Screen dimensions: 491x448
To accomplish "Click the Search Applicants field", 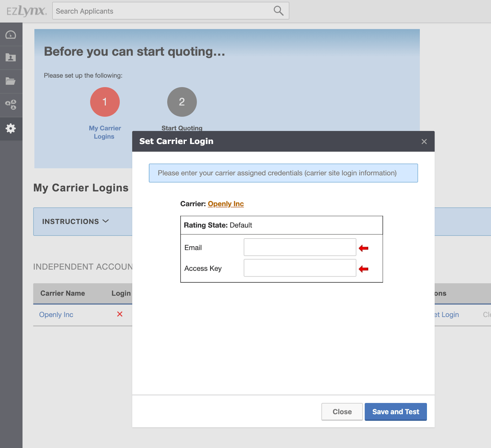I will (169, 11).
